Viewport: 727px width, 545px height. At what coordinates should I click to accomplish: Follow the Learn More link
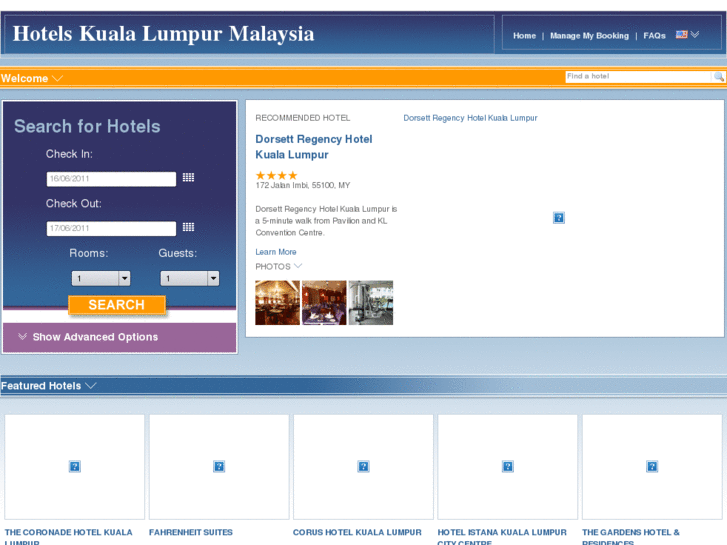[276, 252]
